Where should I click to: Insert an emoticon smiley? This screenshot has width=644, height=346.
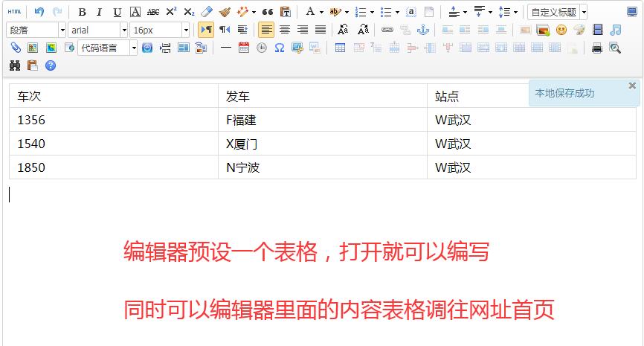point(561,30)
